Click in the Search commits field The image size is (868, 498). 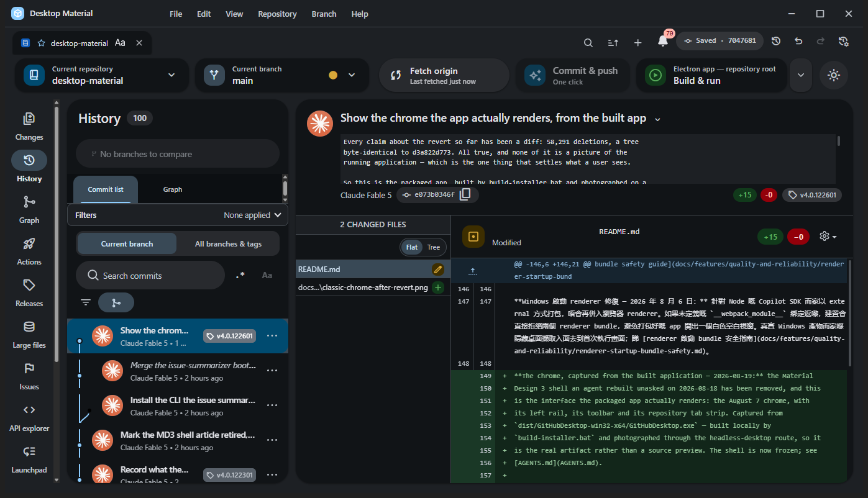pyautogui.click(x=150, y=275)
